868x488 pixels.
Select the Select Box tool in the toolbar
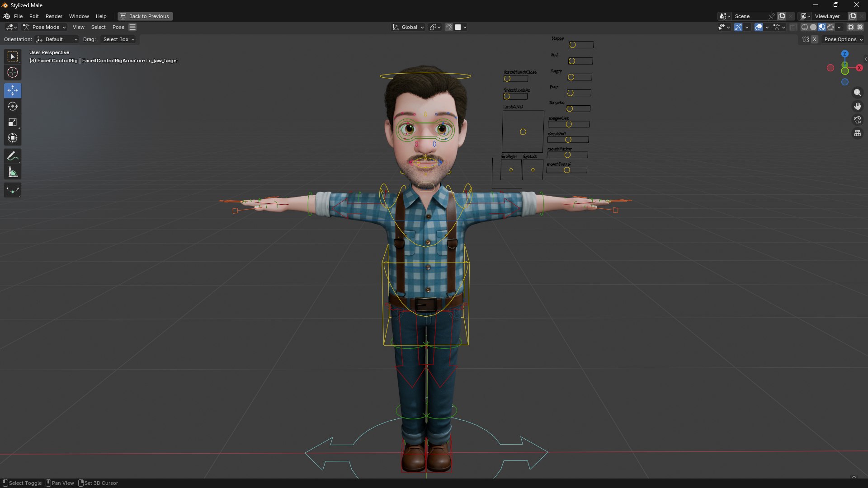pyautogui.click(x=13, y=56)
